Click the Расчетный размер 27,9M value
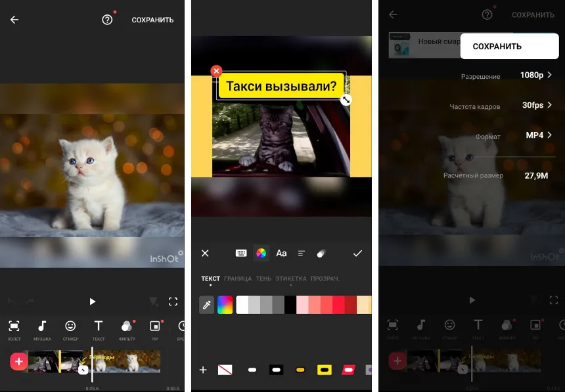The height and width of the screenshot is (392, 565). [x=536, y=175]
